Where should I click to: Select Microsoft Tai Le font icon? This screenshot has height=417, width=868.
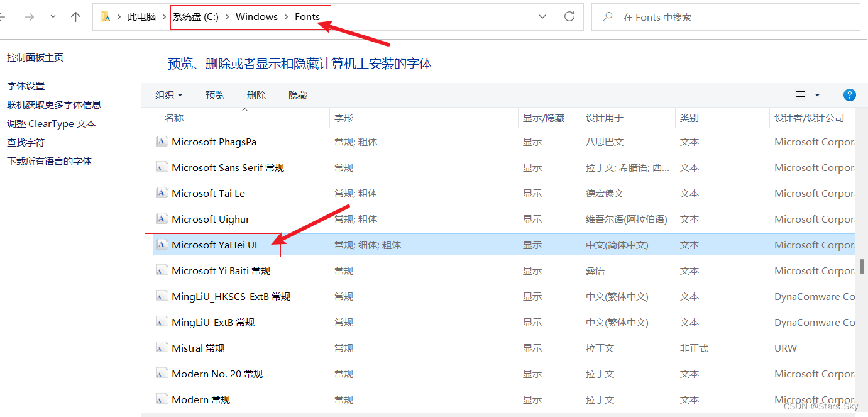tap(162, 193)
